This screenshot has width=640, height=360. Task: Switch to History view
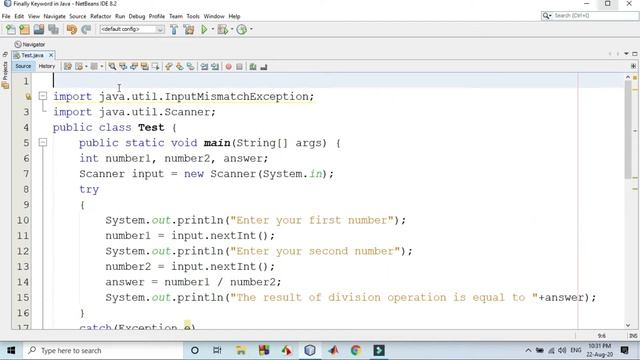(47, 66)
